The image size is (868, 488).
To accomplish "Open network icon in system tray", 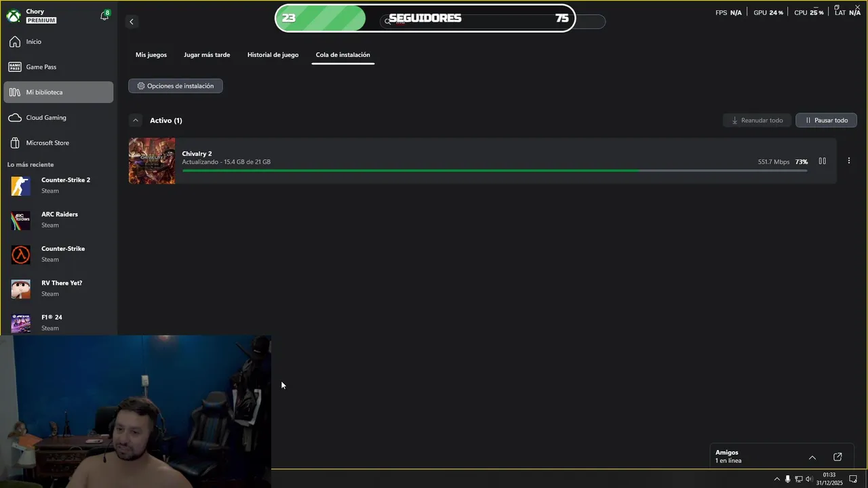I will tap(799, 479).
